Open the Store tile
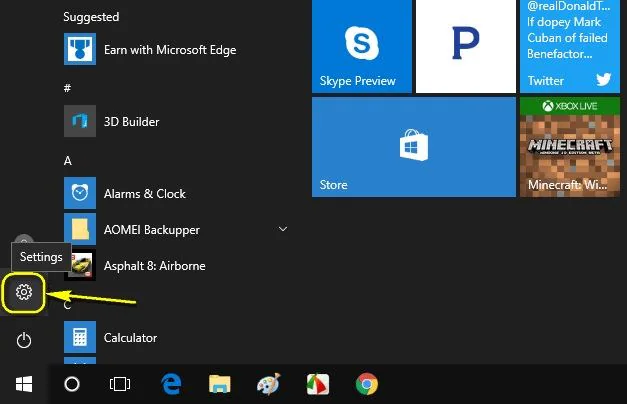The width and height of the screenshot is (627, 404). tap(412, 147)
